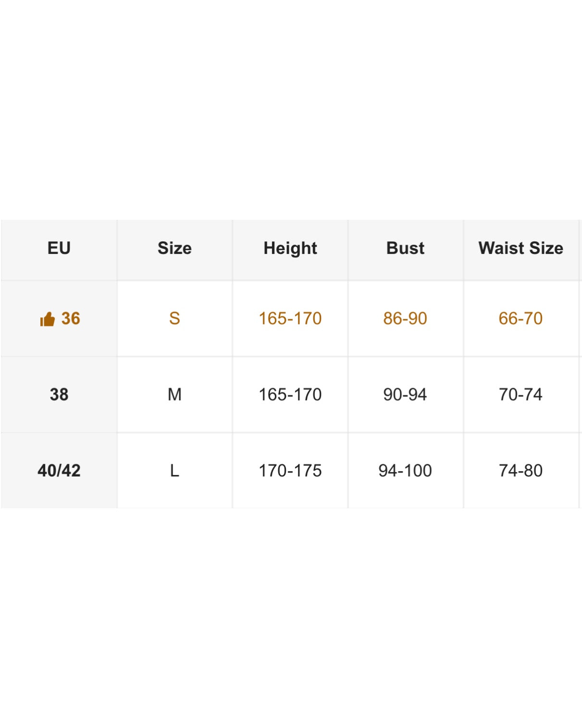The image size is (582, 728).
Task: Click the thumbs-up recommended size icon
Action: click(48, 319)
